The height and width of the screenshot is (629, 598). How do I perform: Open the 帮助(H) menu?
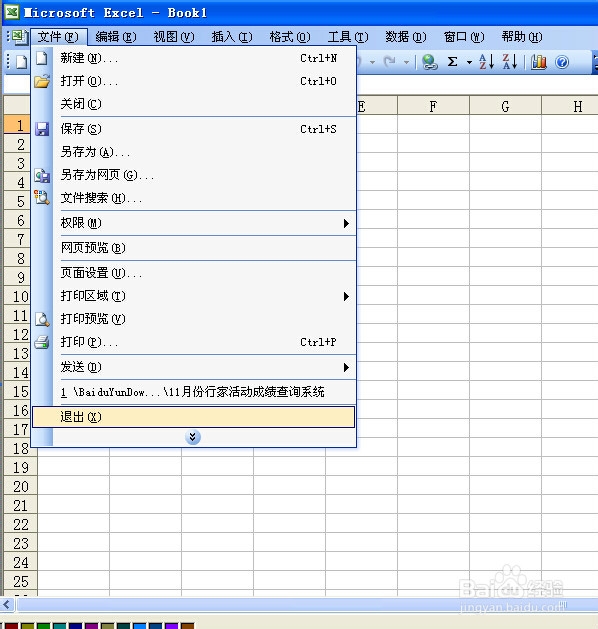(x=522, y=37)
